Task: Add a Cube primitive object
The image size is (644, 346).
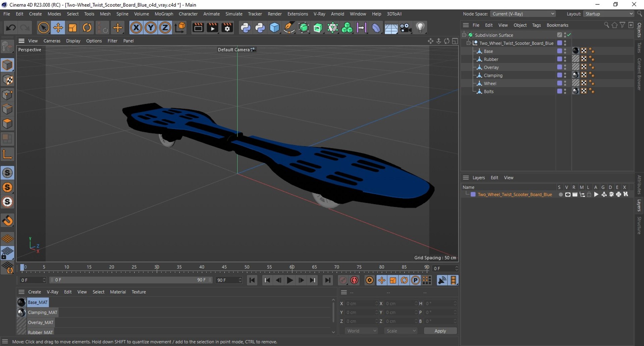Action: point(274,28)
